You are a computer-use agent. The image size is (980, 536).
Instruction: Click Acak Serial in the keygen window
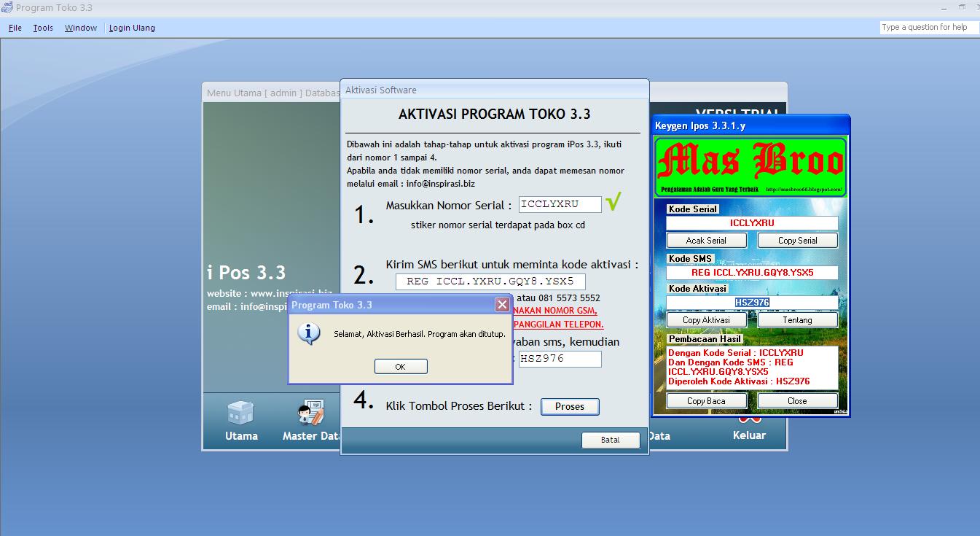tap(706, 240)
